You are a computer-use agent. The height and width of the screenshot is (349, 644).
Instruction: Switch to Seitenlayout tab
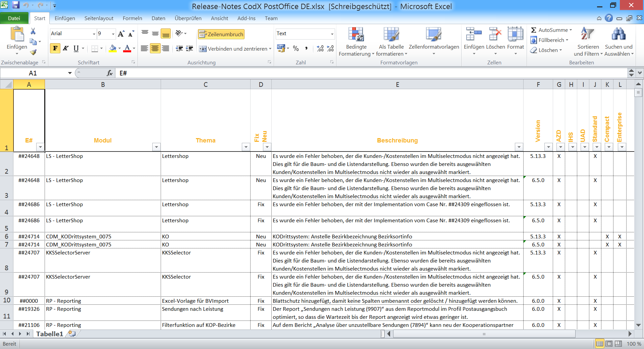(99, 18)
